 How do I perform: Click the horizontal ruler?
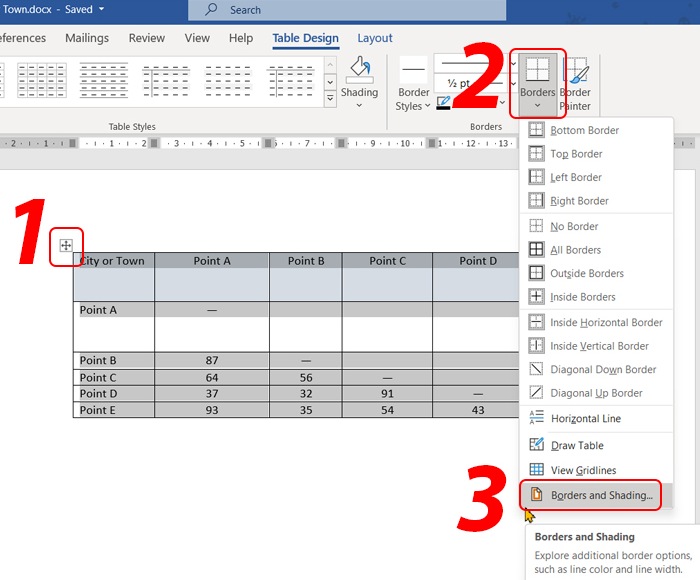259,143
